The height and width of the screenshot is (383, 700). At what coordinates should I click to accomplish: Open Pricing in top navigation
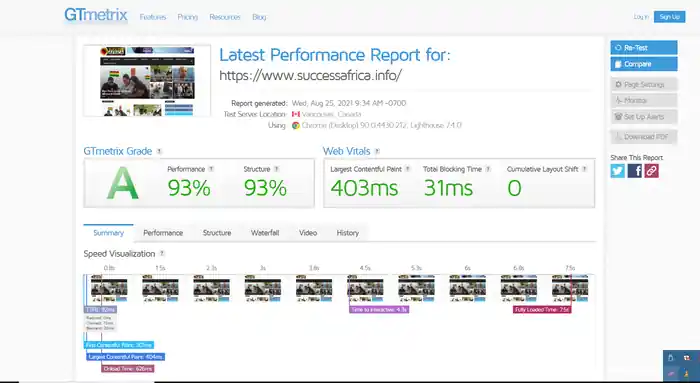188,17
